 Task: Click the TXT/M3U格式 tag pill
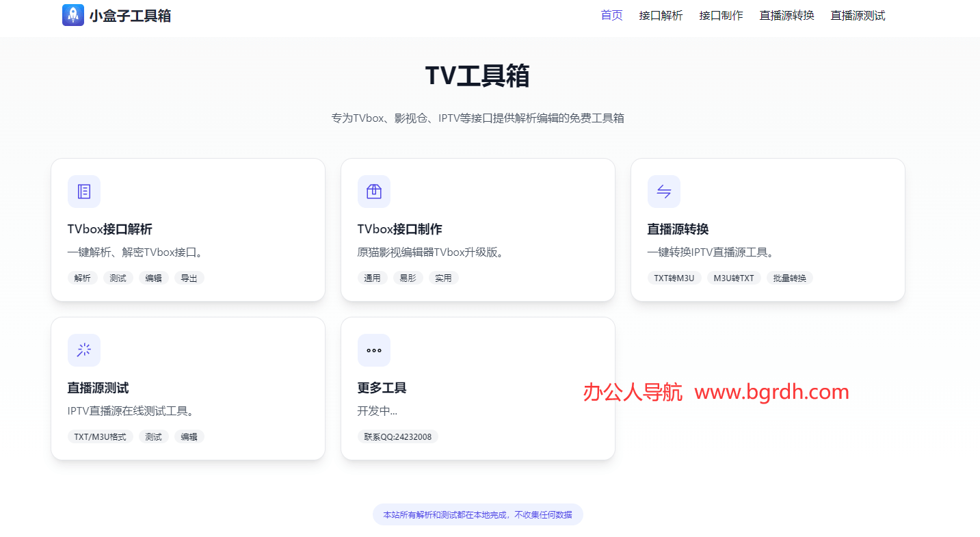pyautogui.click(x=100, y=436)
